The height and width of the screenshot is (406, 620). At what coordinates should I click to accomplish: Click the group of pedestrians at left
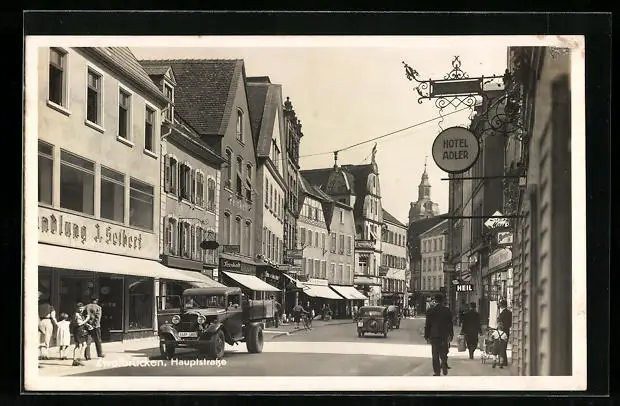[72, 329]
